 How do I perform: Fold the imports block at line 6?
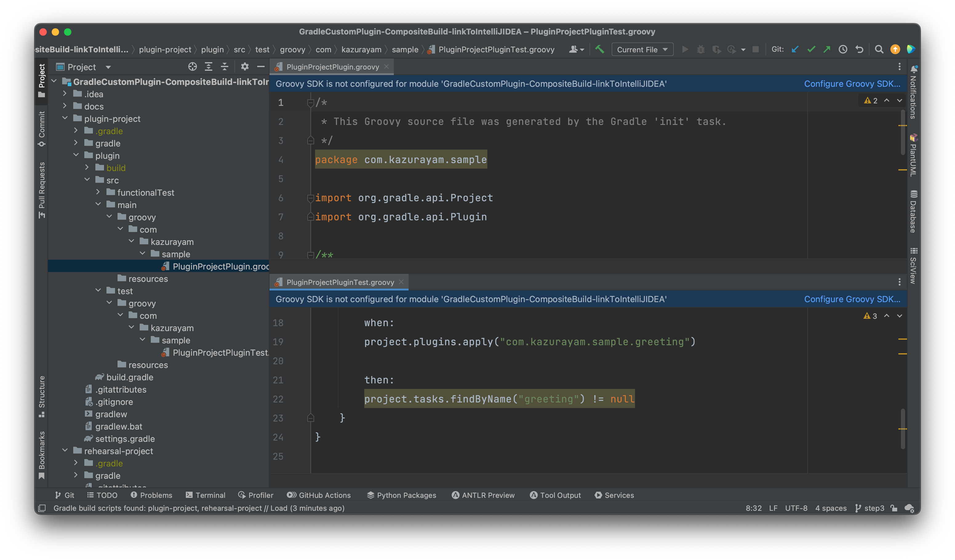pos(310,198)
